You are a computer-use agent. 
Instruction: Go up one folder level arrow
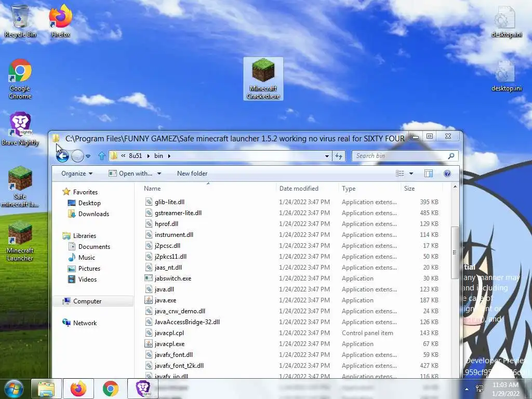click(x=101, y=156)
